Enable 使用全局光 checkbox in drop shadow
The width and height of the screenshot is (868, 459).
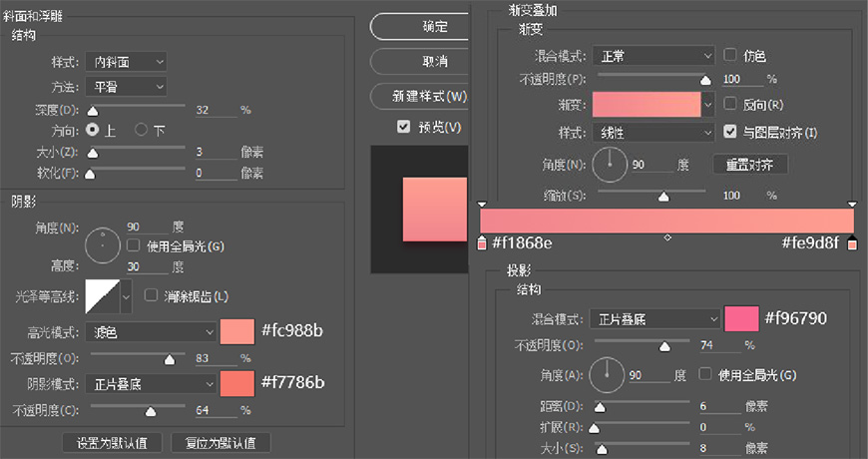(x=704, y=374)
